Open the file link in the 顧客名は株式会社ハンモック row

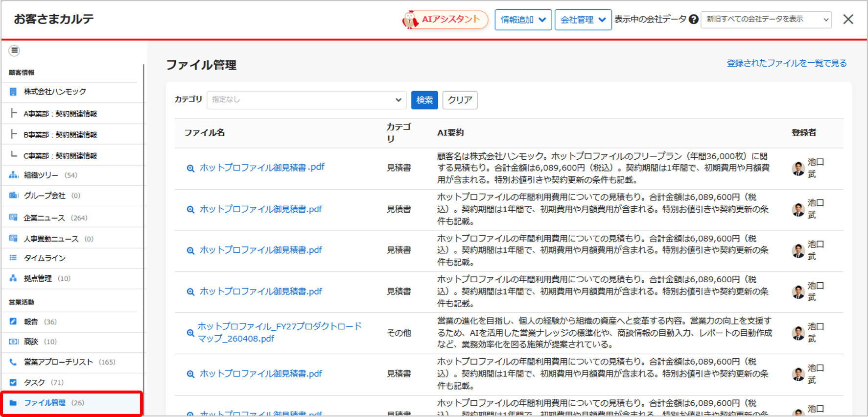[x=262, y=167]
